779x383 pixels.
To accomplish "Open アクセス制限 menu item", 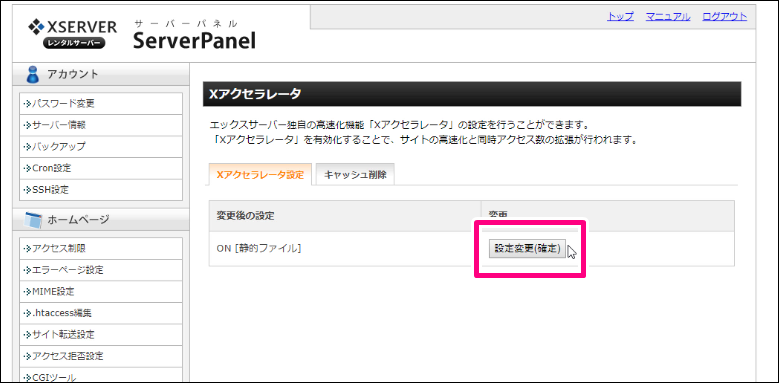I will pyautogui.click(x=101, y=248).
